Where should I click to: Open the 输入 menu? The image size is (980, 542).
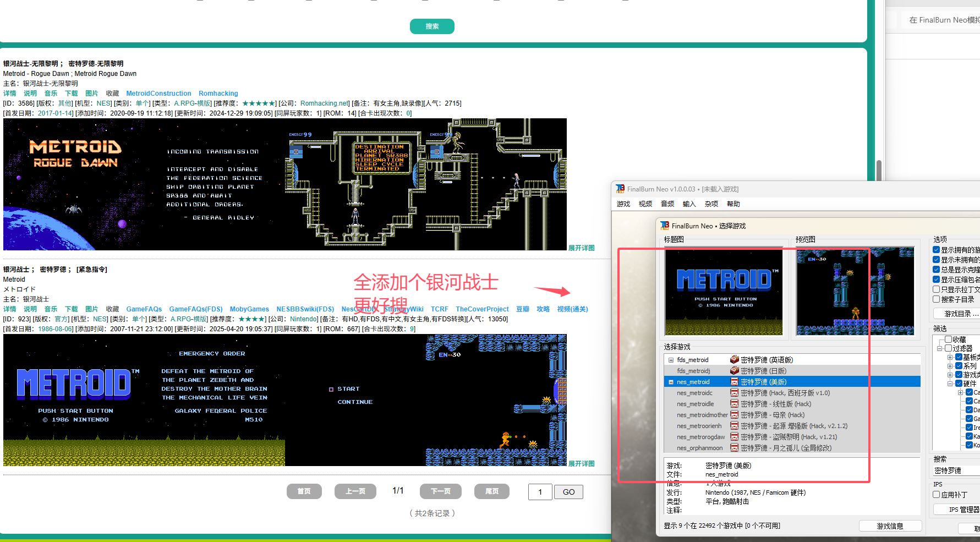pyautogui.click(x=689, y=204)
